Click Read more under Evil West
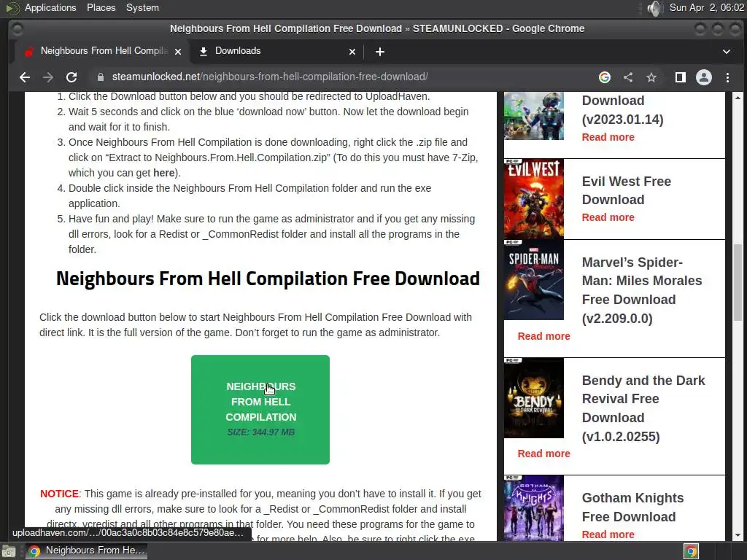 coord(608,217)
